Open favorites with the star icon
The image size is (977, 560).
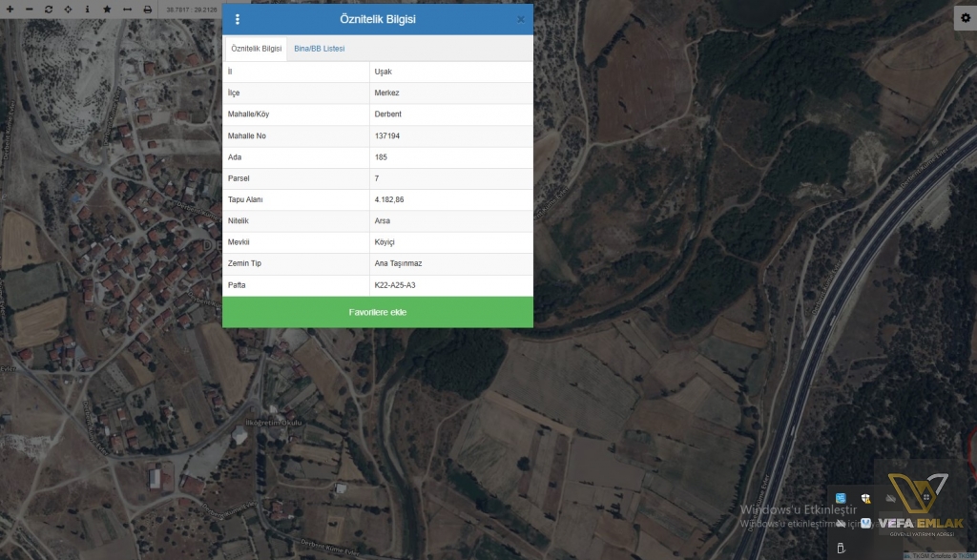point(107,9)
